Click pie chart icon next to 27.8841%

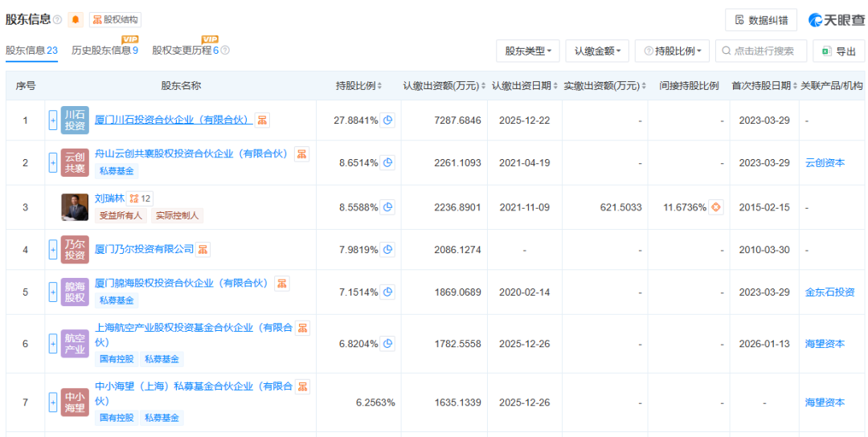pos(387,120)
